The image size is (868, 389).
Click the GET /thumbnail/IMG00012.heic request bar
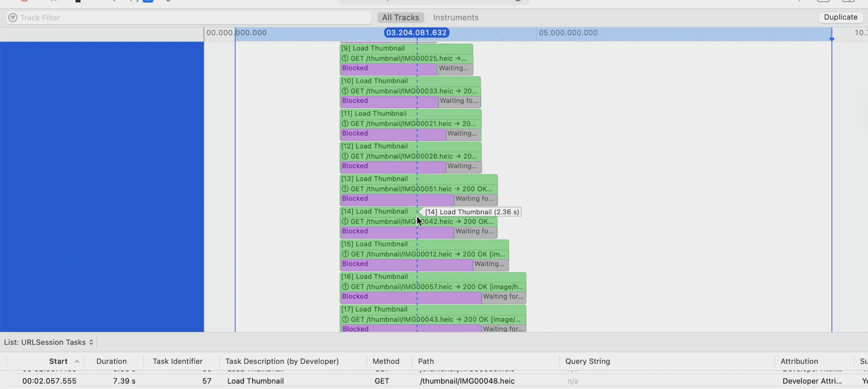424,255
